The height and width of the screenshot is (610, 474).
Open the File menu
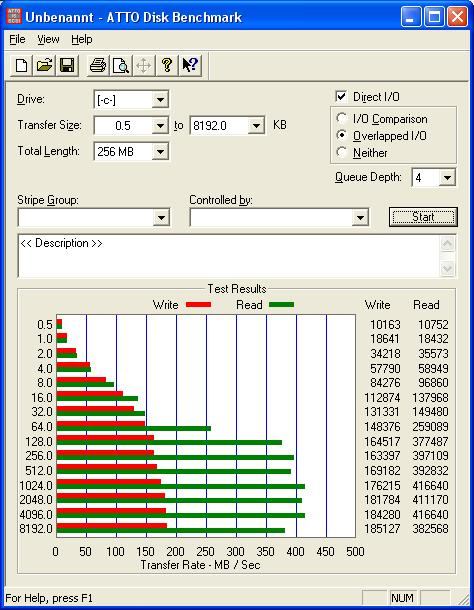(17, 39)
